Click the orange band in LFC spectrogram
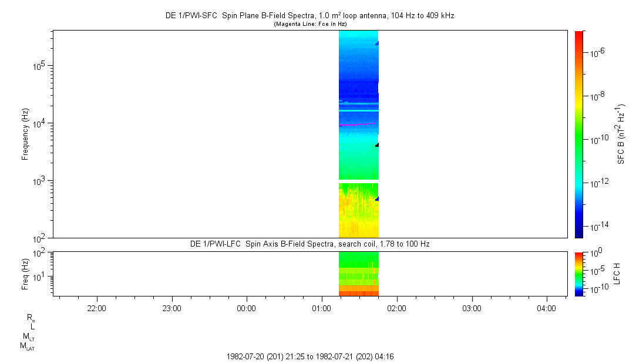 (358, 288)
